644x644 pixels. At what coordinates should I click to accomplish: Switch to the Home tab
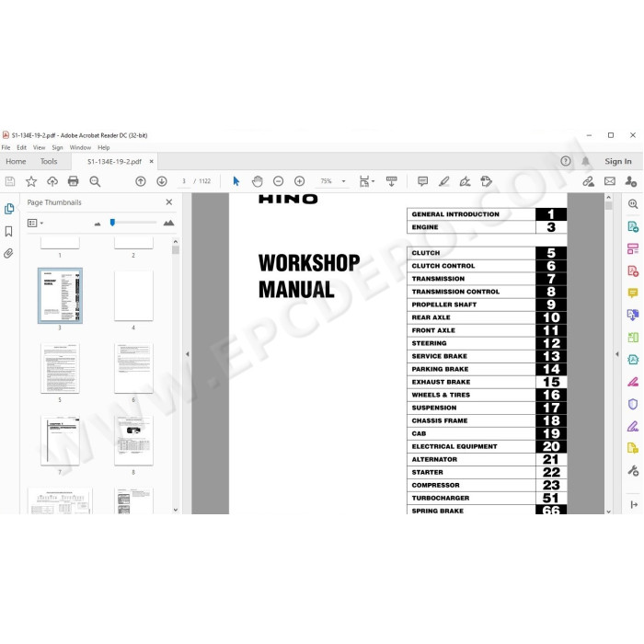[16, 161]
